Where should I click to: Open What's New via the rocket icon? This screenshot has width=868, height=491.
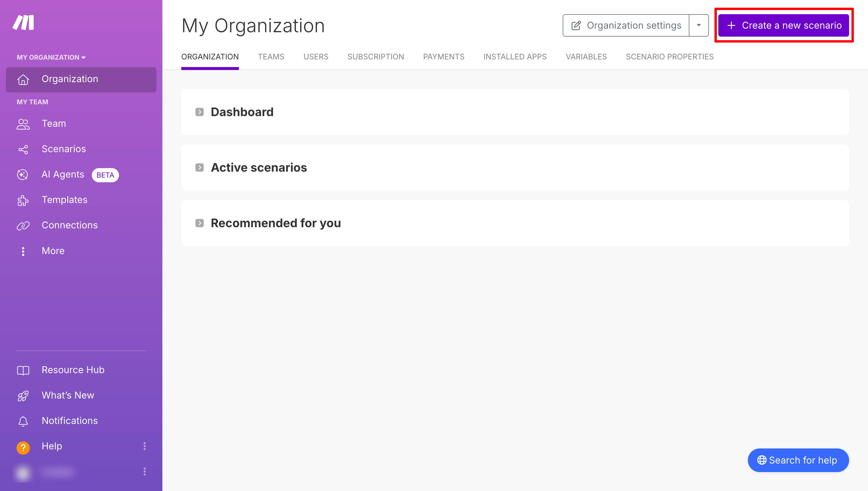pyautogui.click(x=23, y=395)
